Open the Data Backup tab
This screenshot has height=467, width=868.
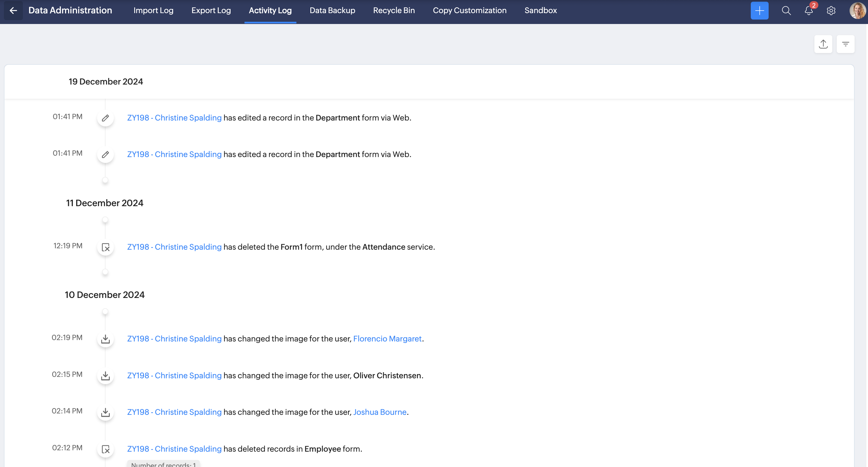pos(332,10)
